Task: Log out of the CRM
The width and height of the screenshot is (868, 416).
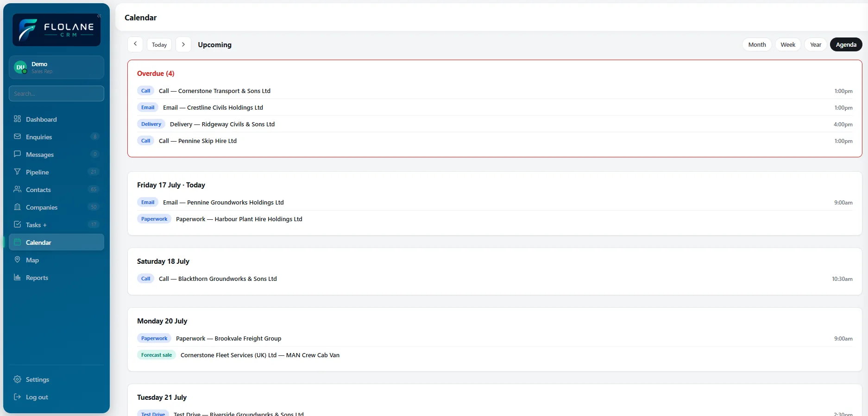Action: [x=37, y=397]
